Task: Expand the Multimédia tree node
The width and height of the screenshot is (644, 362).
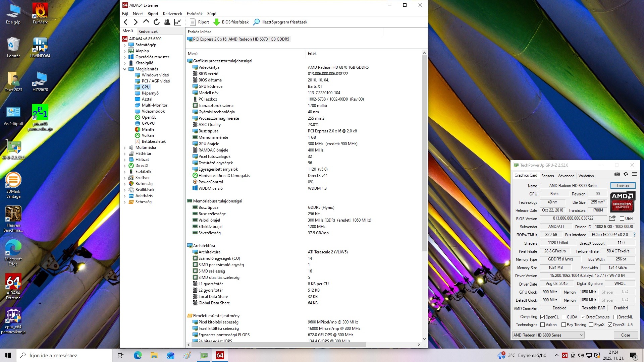Action: (125, 148)
